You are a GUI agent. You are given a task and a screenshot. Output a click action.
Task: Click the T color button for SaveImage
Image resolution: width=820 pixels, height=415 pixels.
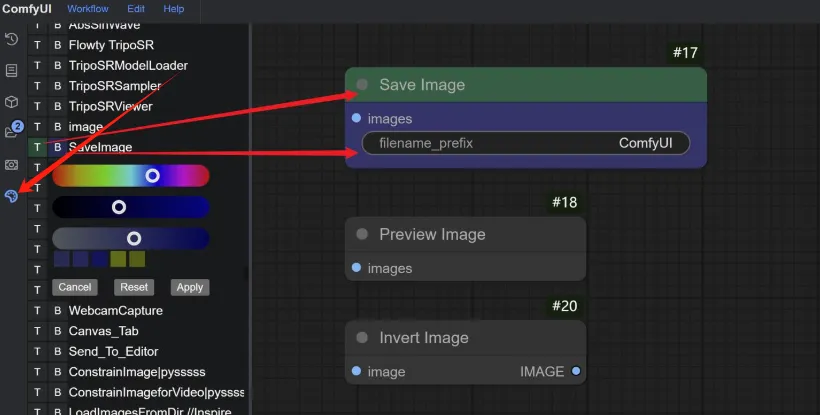click(x=37, y=147)
